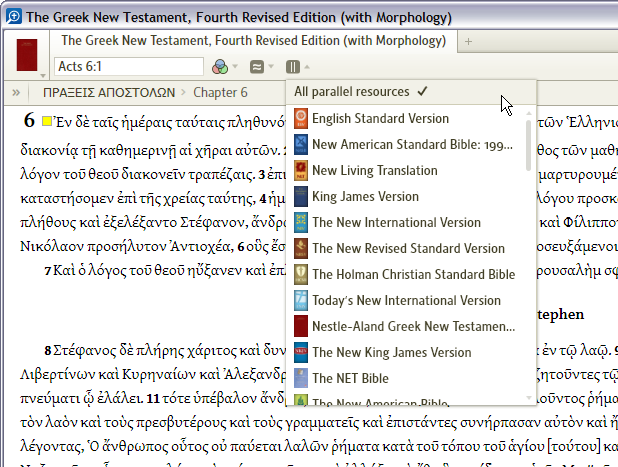Select King James Version
The height and width of the screenshot is (467, 618).
point(406,197)
